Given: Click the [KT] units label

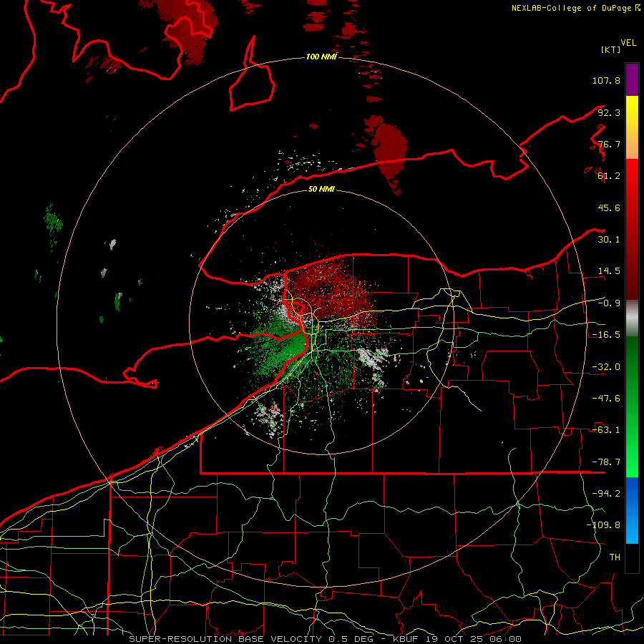Looking at the screenshot, I should tap(611, 49).
